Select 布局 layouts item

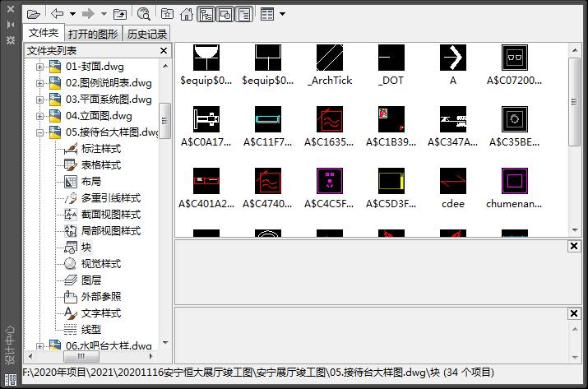tap(90, 182)
